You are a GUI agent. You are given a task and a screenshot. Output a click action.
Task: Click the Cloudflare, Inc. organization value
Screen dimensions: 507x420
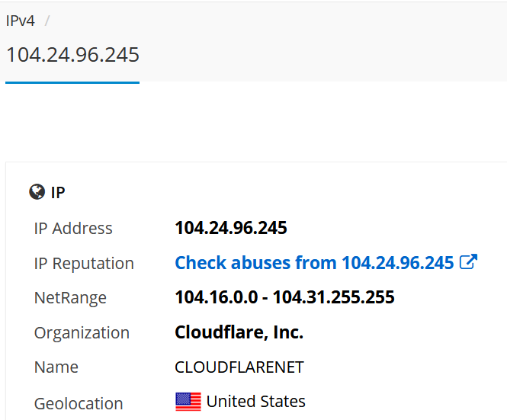pyautogui.click(x=239, y=332)
